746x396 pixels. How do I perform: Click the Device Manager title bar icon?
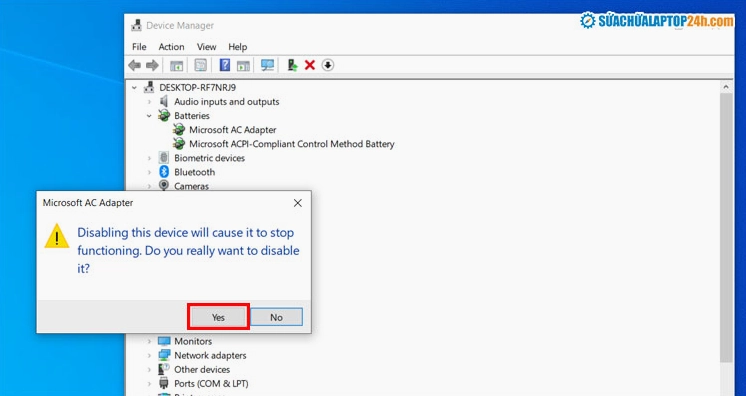click(137, 25)
